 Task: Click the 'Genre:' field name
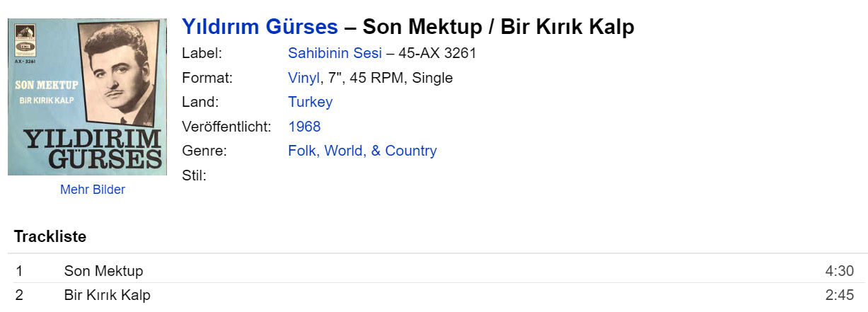pos(204,151)
